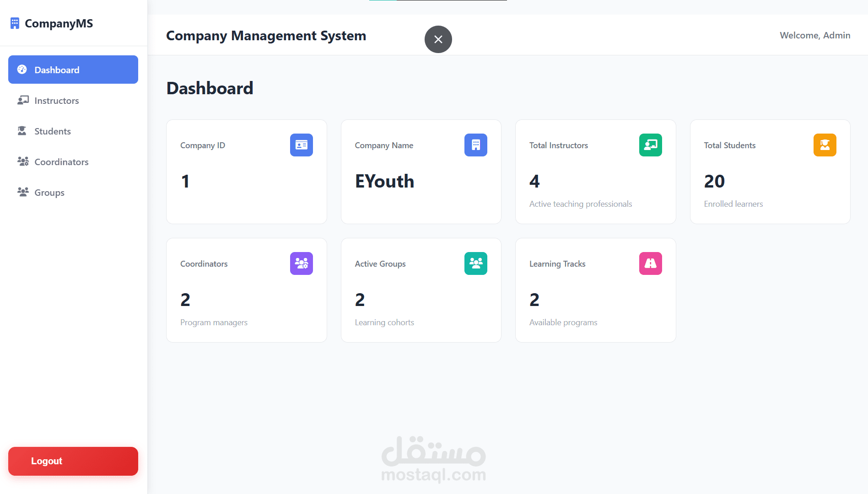Click the Welcome, Admin text
The image size is (868, 494).
[815, 35]
